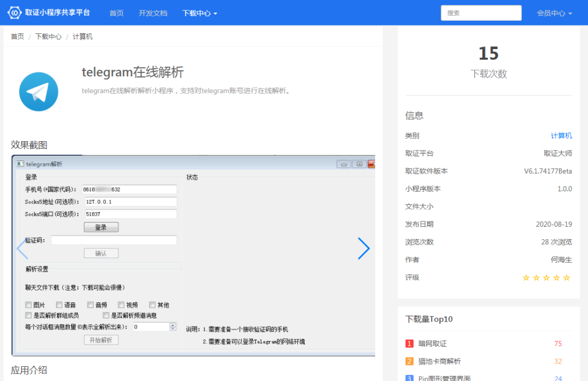
Task: Click the 取证大师 platform value
Action: 558,153
